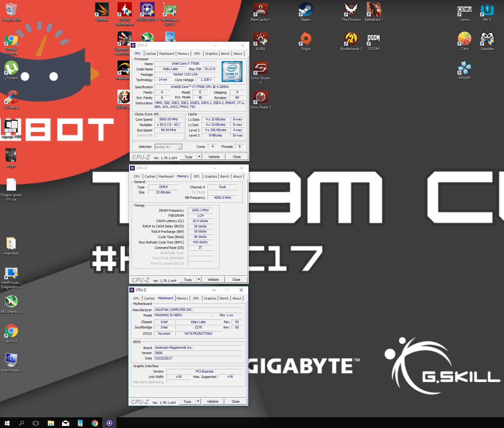Open Task View on the taskbar

[36, 423]
